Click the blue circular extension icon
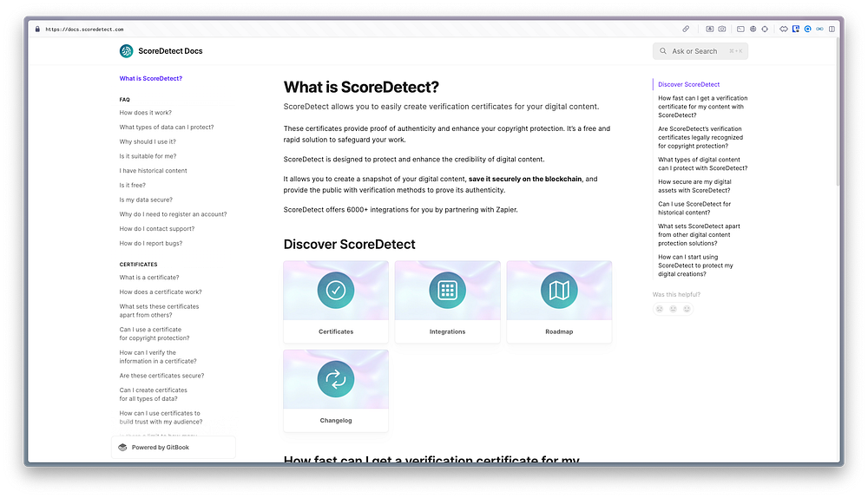 point(807,29)
